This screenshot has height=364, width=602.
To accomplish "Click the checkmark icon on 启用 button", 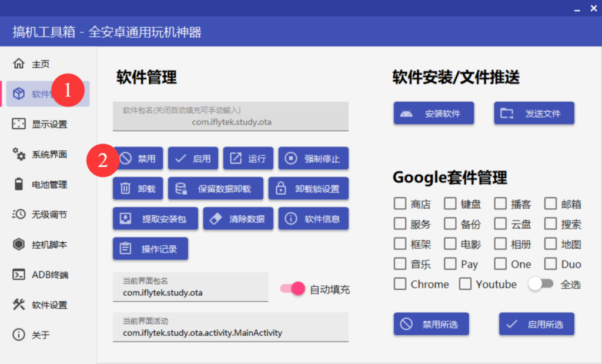I will (180, 158).
